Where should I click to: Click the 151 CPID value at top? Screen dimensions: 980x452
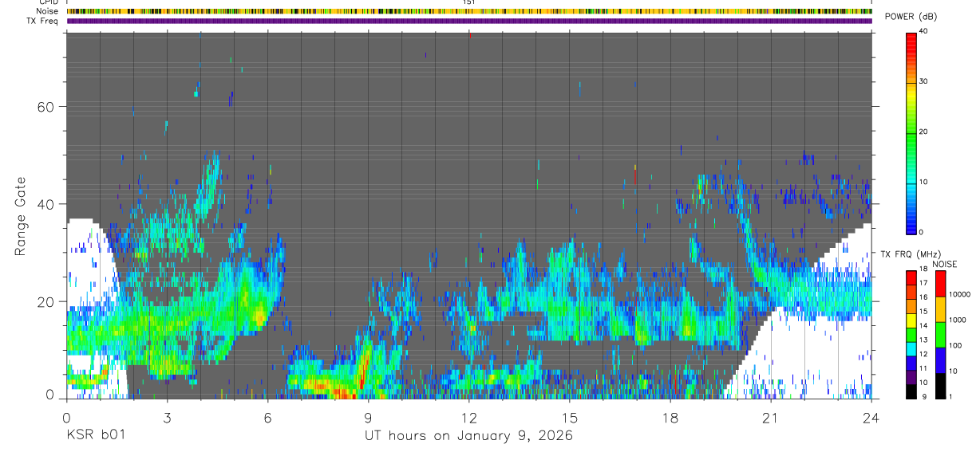click(469, 2)
